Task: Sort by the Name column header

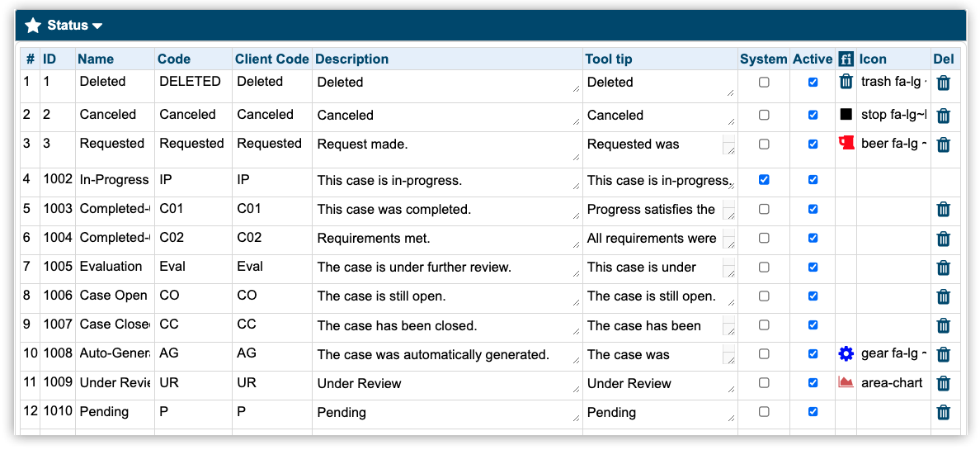Action: [x=97, y=59]
